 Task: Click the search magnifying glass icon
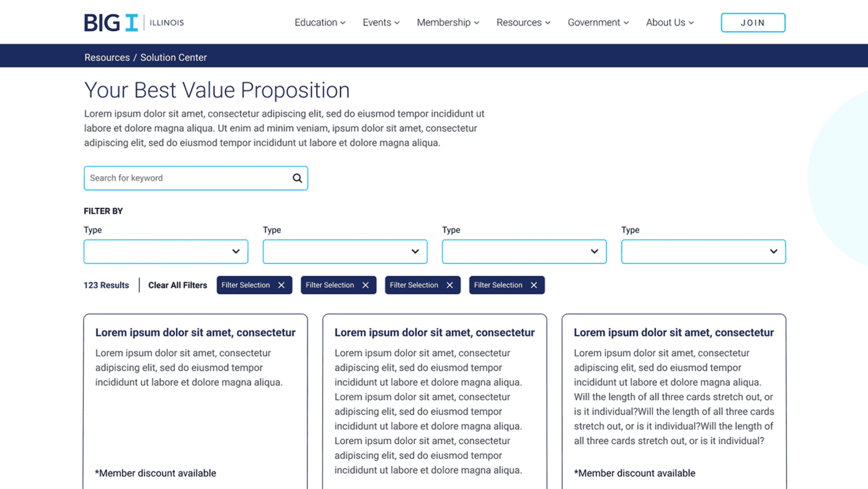pyautogui.click(x=297, y=178)
